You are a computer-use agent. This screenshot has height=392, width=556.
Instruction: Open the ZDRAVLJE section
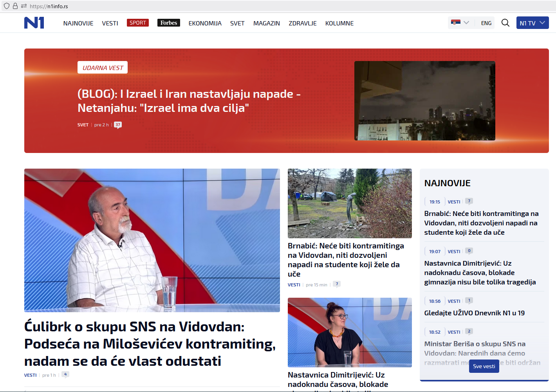(303, 23)
